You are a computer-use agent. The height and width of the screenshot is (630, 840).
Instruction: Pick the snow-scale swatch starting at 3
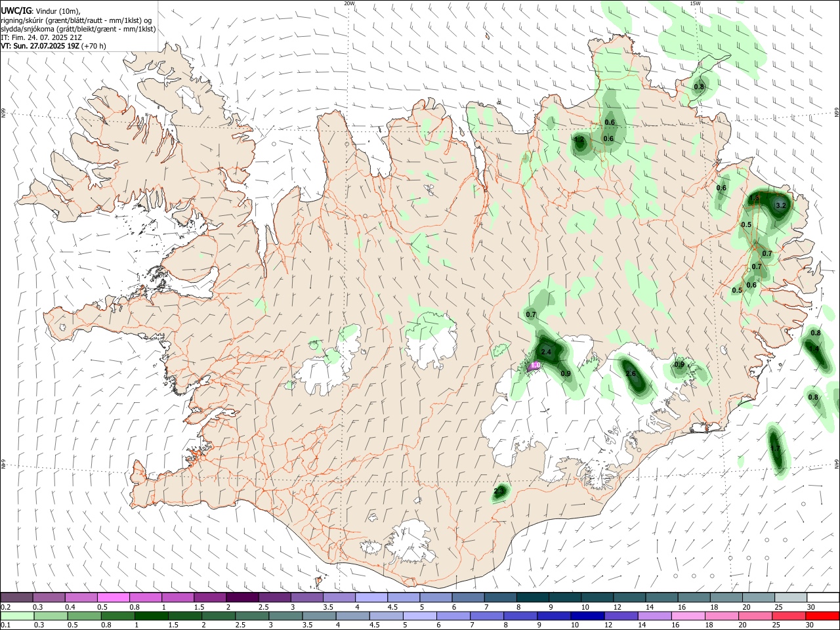pos(306,598)
